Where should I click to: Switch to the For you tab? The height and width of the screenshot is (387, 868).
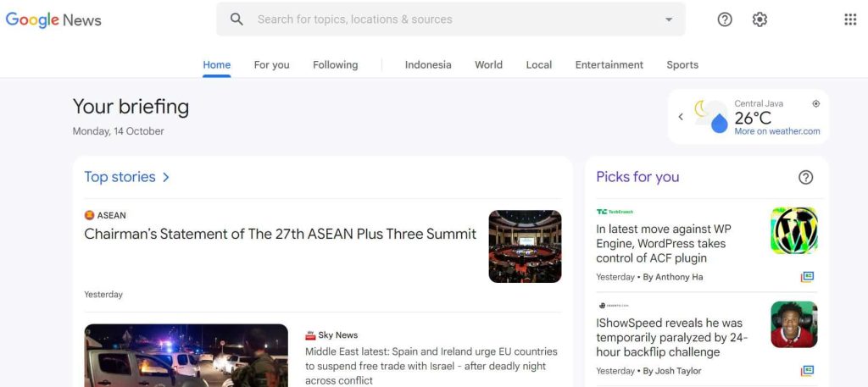click(272, 64)
